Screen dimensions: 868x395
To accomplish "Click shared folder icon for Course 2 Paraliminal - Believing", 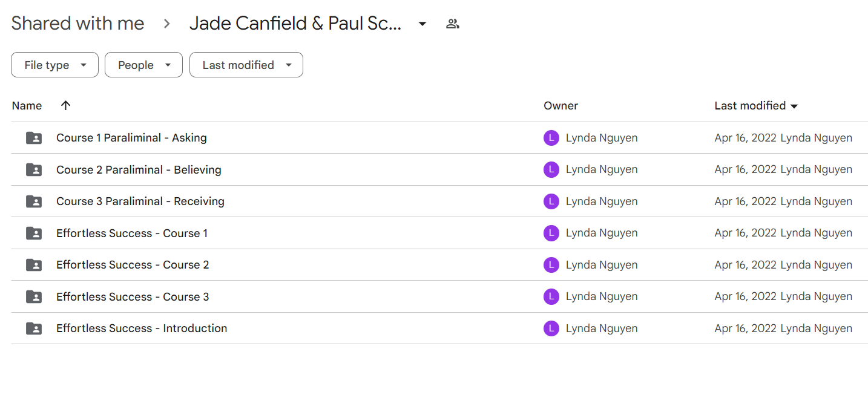I will tap(34, 170).
